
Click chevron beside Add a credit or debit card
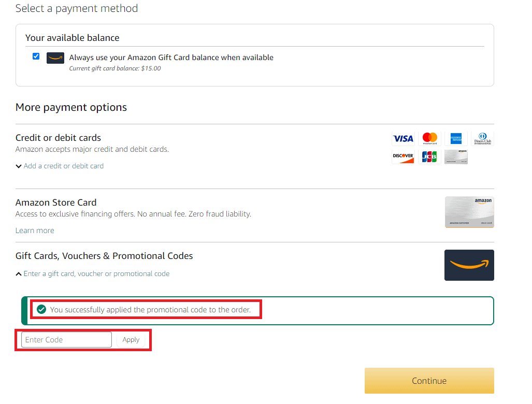point(19,166)
